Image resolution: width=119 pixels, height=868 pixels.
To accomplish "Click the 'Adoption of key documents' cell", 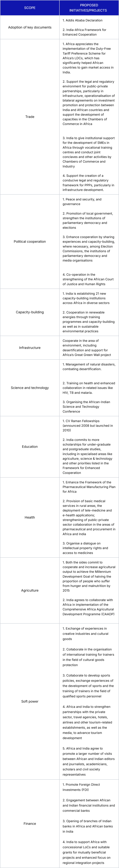I will pos(30,27).
